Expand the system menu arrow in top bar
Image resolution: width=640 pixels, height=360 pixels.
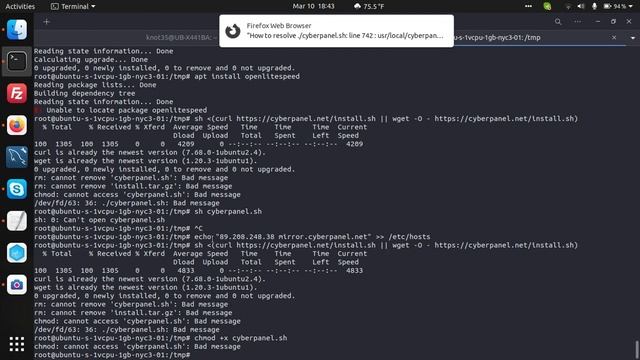pos(631,6)
